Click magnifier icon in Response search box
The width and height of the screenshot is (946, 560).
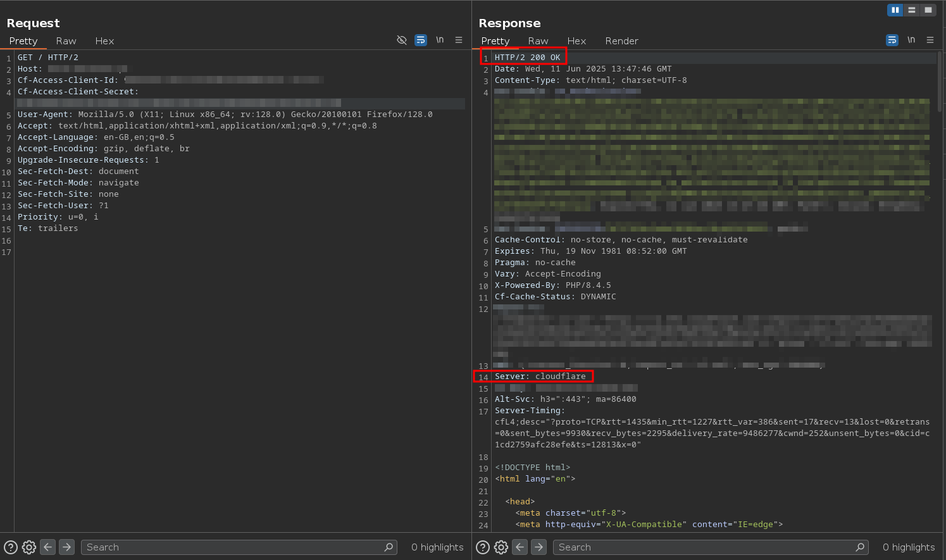coord(860,547)
